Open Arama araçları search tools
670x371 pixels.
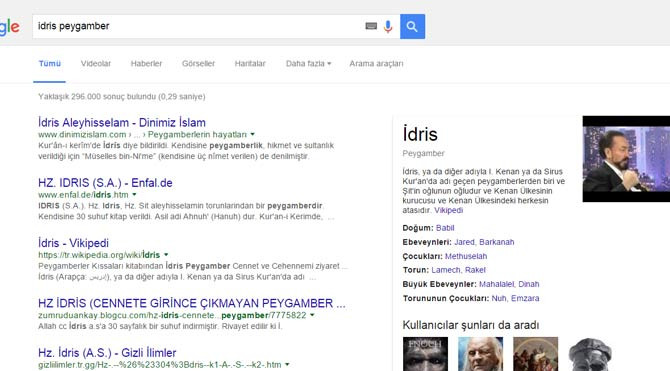tap(376, 63)
